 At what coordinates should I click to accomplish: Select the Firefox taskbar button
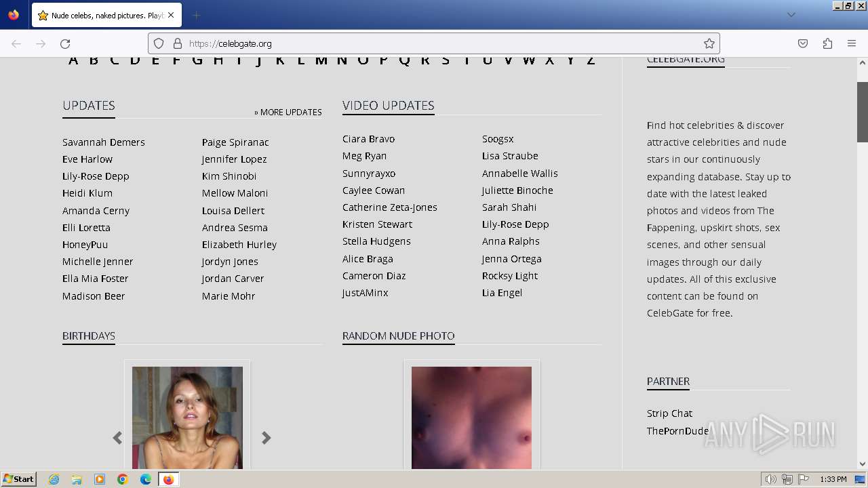[x=168, y=479]
